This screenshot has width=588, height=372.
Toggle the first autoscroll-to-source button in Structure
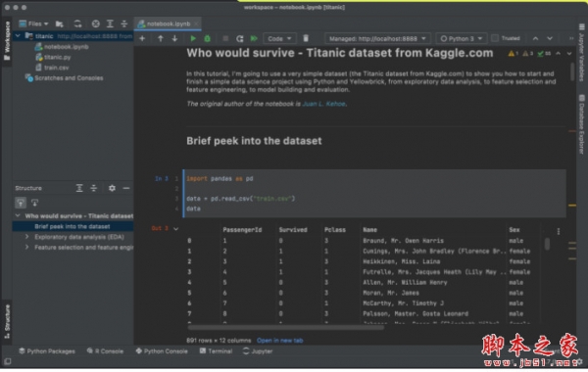click(21, 204)
